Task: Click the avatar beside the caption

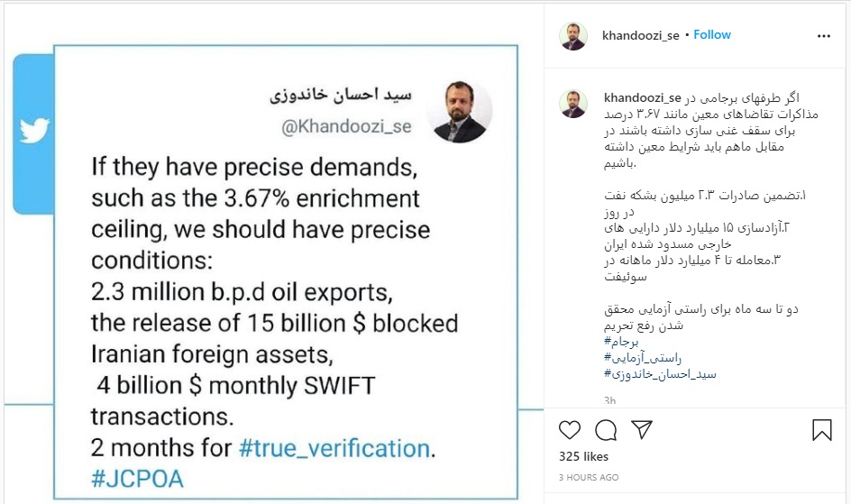Action: 573,104
